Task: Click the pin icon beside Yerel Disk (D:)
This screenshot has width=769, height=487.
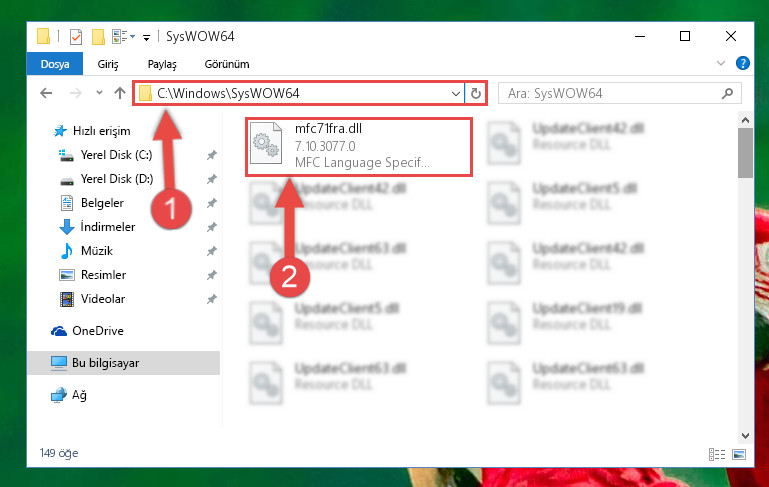Action: tap(211, 179)
